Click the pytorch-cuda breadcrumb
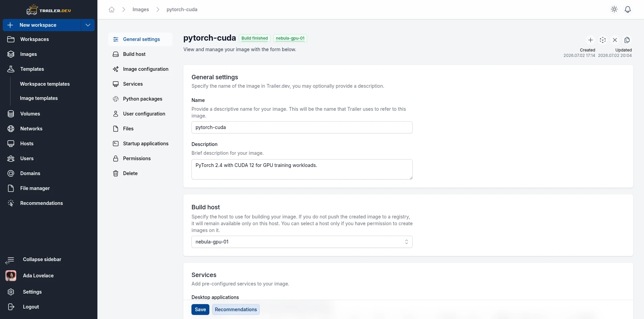The image size is (644, 319). (182, 9)
